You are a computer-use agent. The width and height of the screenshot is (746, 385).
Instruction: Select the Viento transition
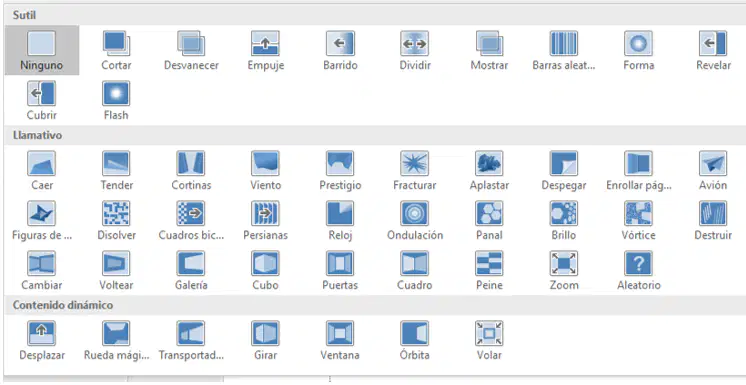(265, 170)
